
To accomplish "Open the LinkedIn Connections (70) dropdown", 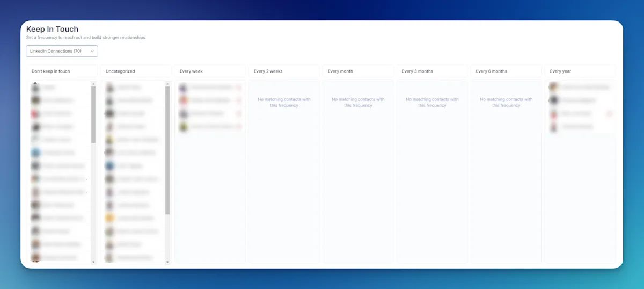I will tap(62, 51).
